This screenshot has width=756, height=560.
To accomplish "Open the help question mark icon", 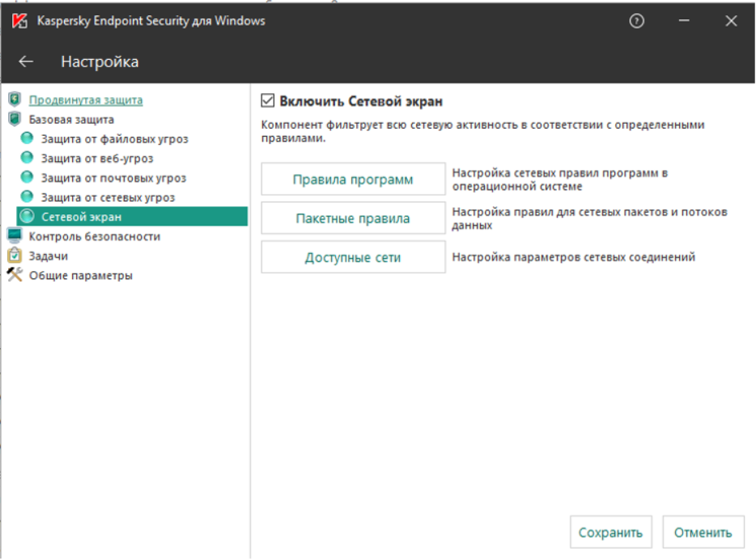I will click(636, 21).
